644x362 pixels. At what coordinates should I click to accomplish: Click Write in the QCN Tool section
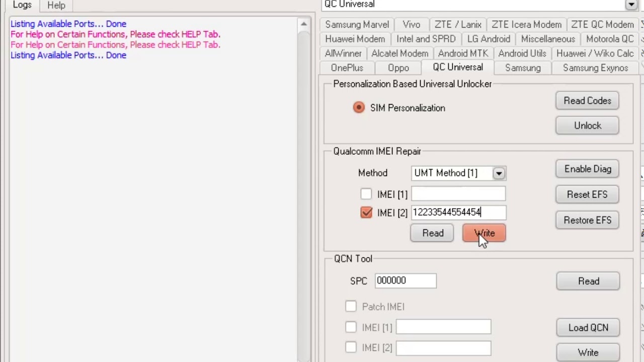tap(588, 352)
